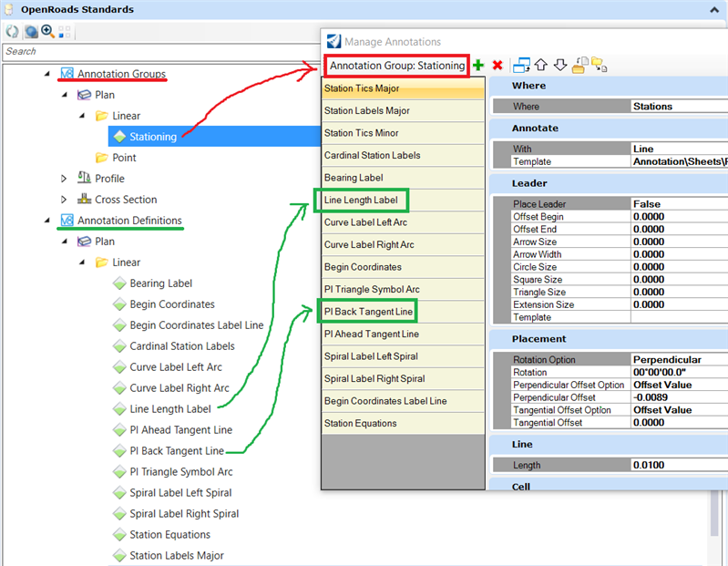
Task: Select Curve Label Right Arc in tree
Action: click(x=179, y=387)
